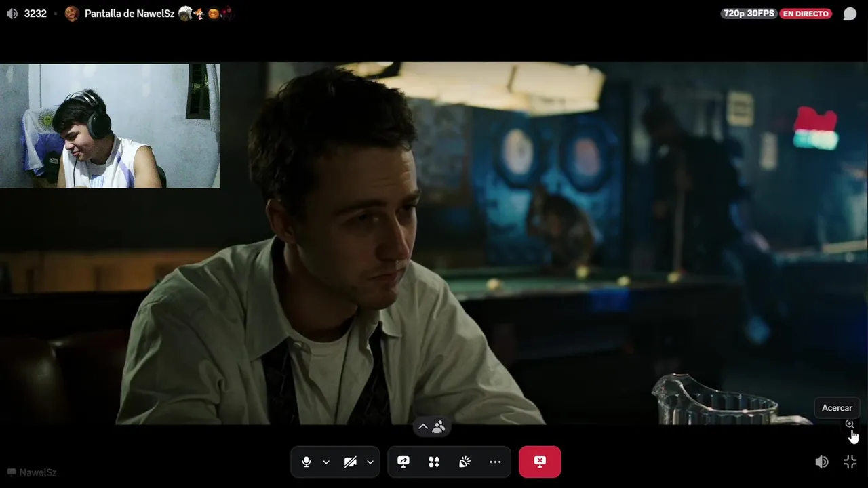Image resolution: width=868 pixels, height=488 pixels.
Task: Disconnect from the call with red button
Action: 540,462
